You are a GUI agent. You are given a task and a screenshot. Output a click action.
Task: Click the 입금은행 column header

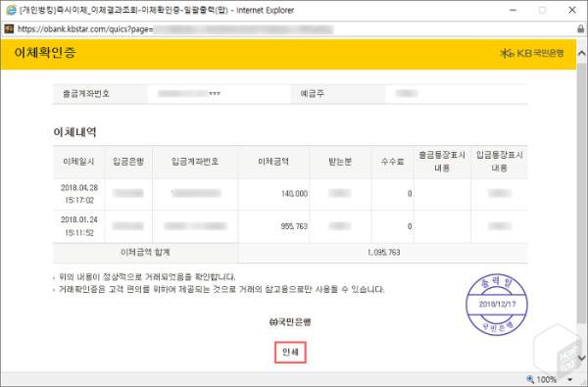point(128,162)
